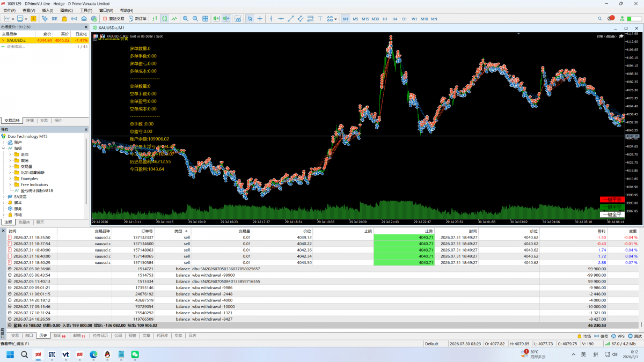Select the Fibonacci retracement tool

pyautogui.click(x=310, y=19)
